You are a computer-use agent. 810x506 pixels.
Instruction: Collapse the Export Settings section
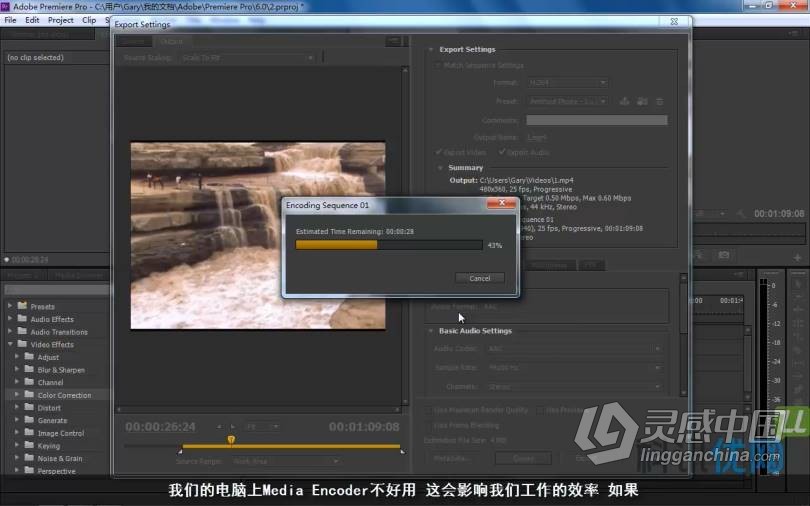431,50
